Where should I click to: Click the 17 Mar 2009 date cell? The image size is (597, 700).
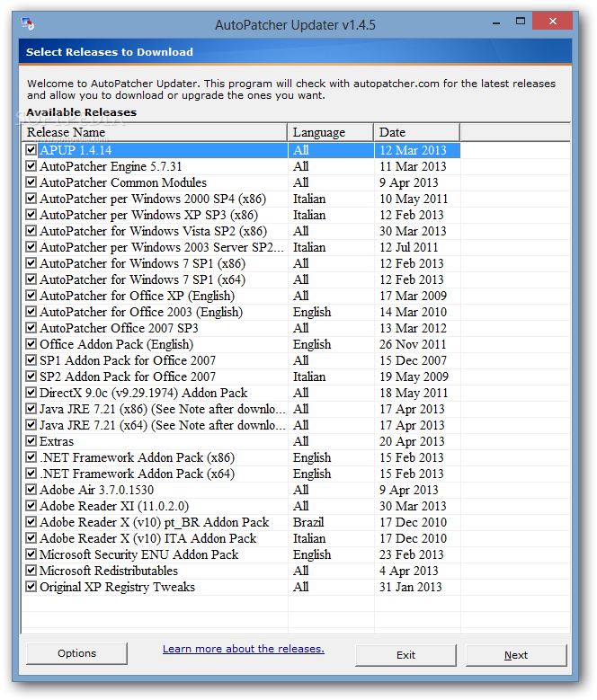pos(413,296)
